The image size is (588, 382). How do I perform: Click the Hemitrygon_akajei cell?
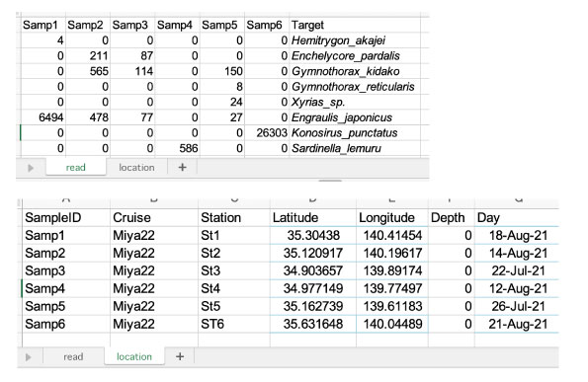coord(355,40)
